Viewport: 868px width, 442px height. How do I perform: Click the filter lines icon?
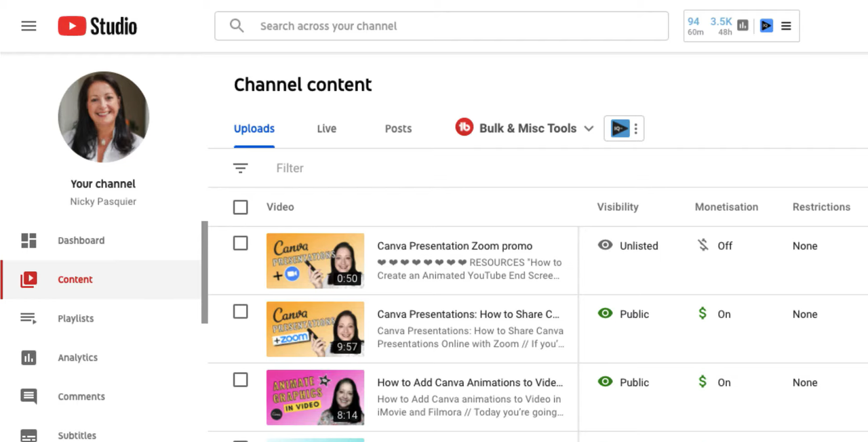pyautogui.click(x=241, y=168)
